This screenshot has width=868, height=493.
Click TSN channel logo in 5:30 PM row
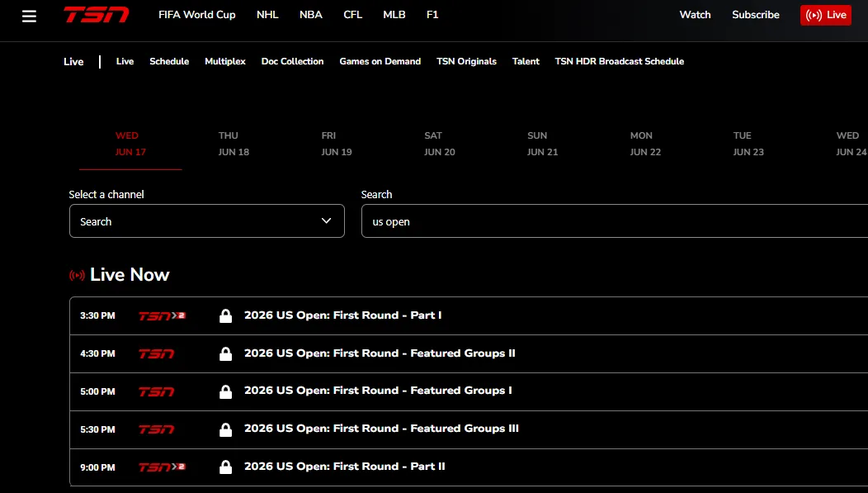(x=156, y=429)
